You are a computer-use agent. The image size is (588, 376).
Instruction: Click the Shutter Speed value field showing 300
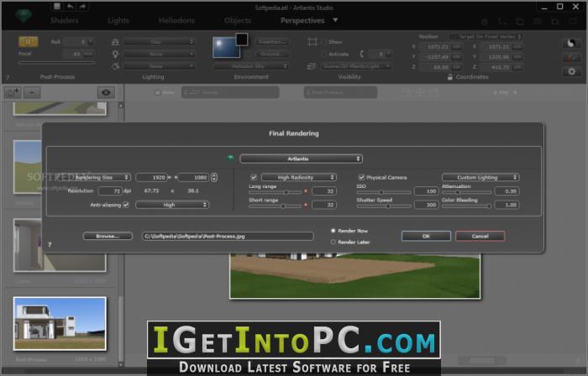(427, 205)
